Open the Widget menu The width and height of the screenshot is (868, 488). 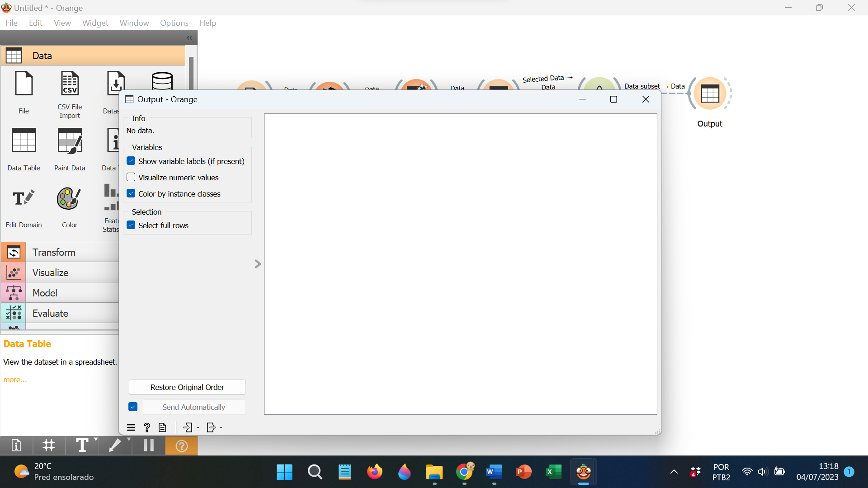pyautogui.click(x=95, y=23)
